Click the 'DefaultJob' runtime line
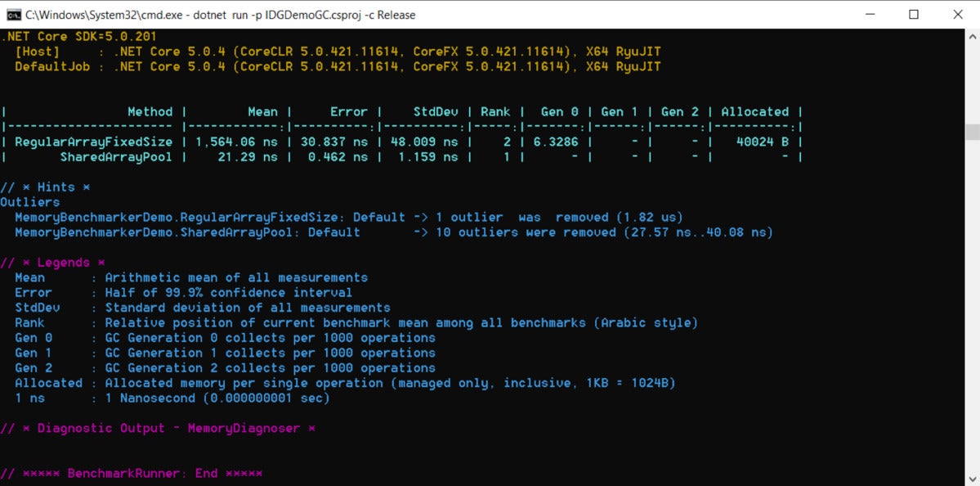 338,66
